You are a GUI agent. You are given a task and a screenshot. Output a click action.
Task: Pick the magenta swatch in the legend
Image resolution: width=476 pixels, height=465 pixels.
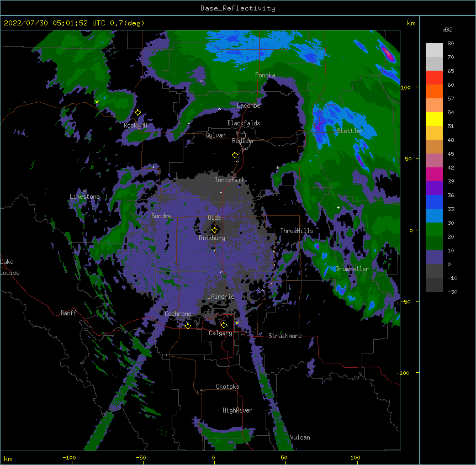click(434, 174)
